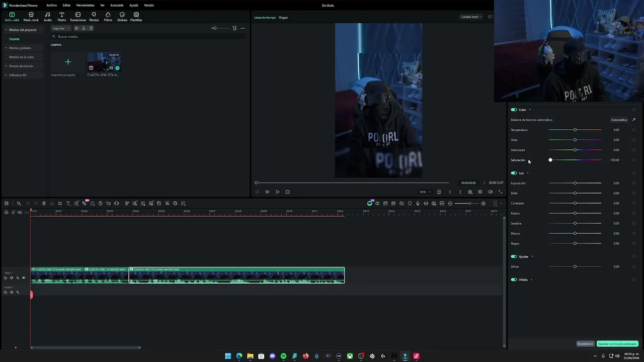Open the Editar menu
The width and height of the screenshot is (644, 362).
point(66,5)
